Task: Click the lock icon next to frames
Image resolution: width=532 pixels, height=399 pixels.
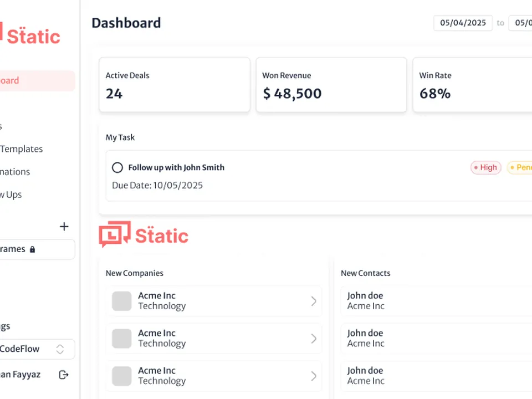Action: click(x=32, y=249)
